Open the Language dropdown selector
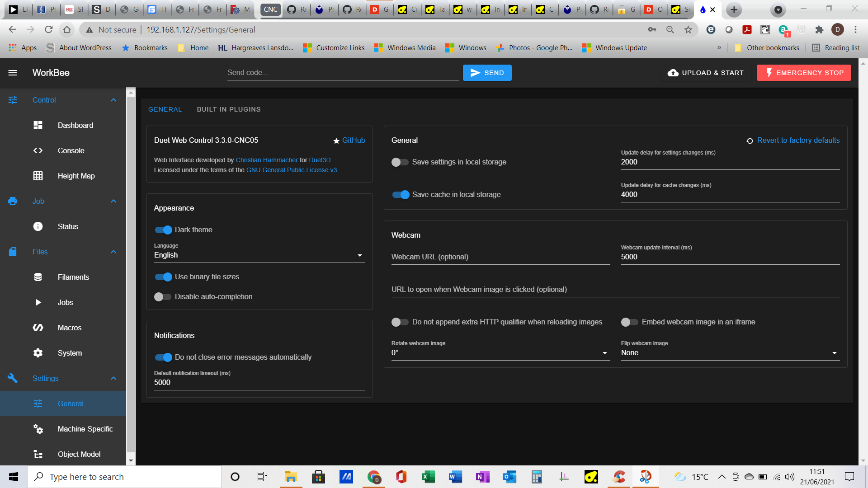 pos(259,255)
